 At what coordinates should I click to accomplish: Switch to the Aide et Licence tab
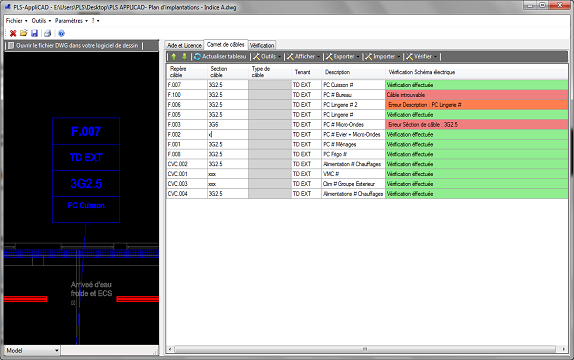[x=184, y=45]
